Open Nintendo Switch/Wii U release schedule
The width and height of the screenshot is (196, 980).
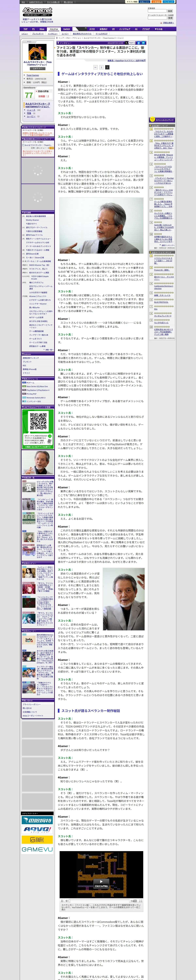[x=36, y=398]
